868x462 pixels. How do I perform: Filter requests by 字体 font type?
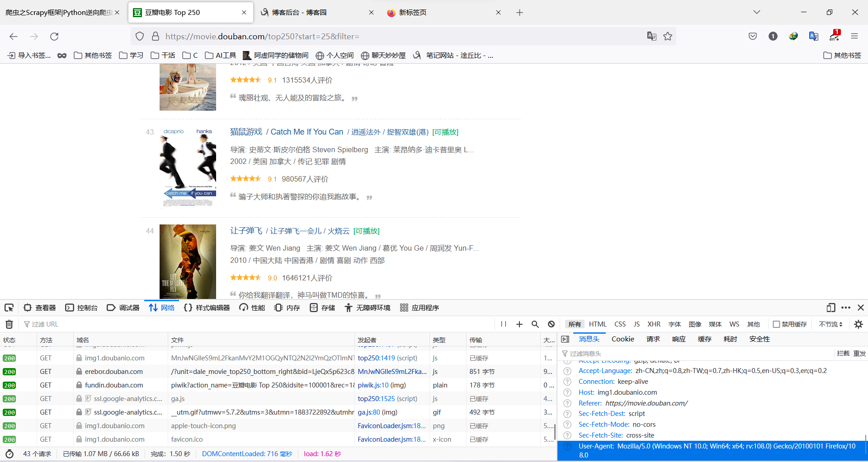[x=675, y=324]
